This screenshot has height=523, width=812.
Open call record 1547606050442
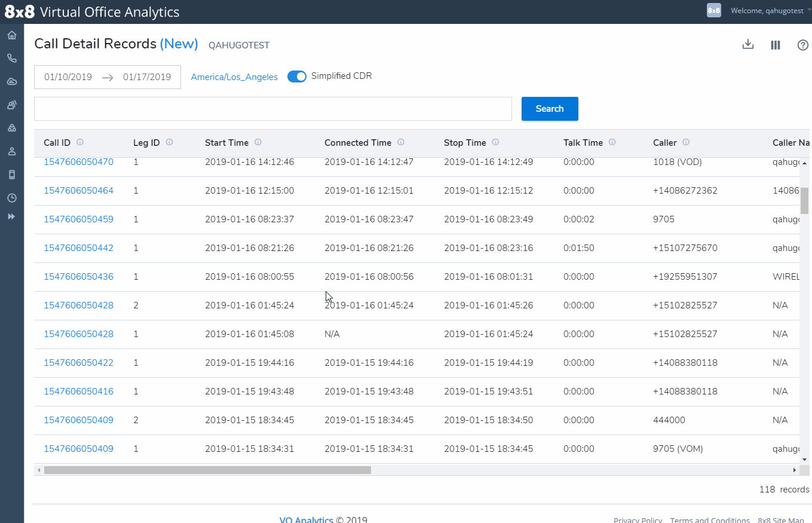point(78,248)
